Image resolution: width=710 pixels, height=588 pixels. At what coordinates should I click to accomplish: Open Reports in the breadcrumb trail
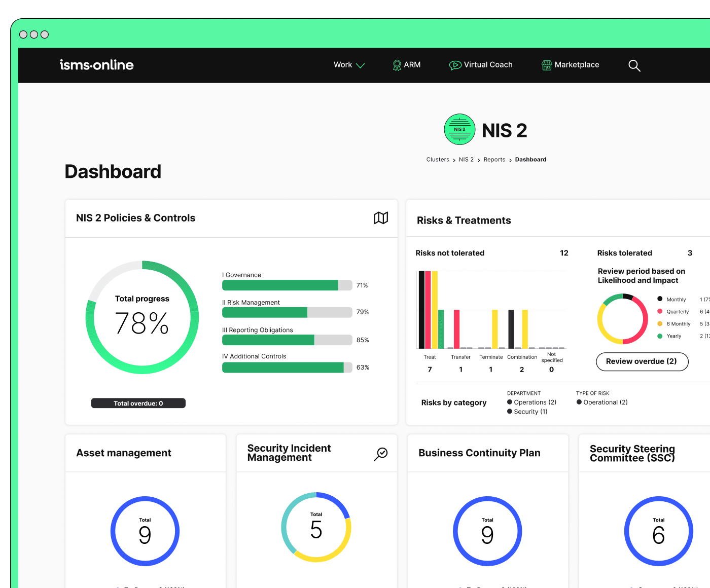[x=494, y=160]
